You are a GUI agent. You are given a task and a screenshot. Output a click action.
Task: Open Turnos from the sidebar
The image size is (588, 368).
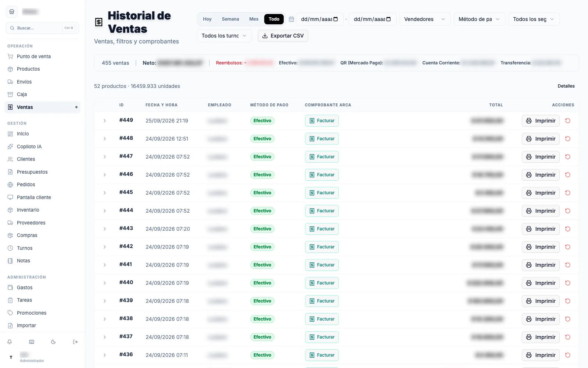42,248
